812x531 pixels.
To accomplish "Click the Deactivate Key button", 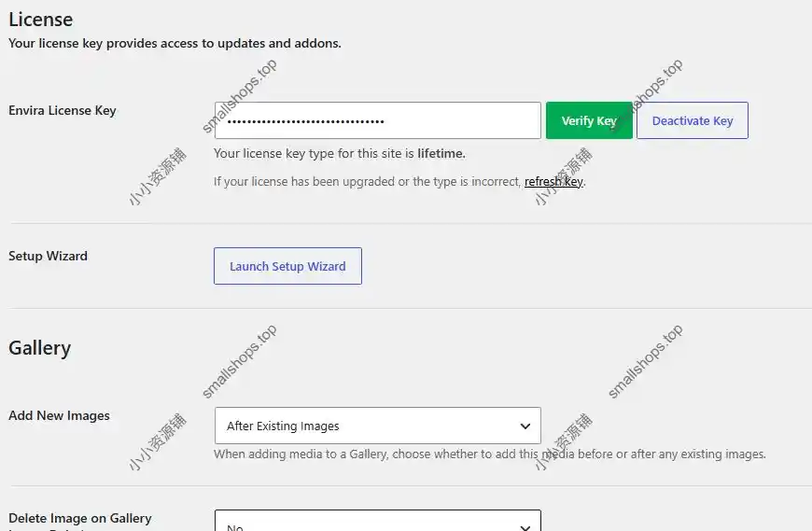I will pos(693,120).
